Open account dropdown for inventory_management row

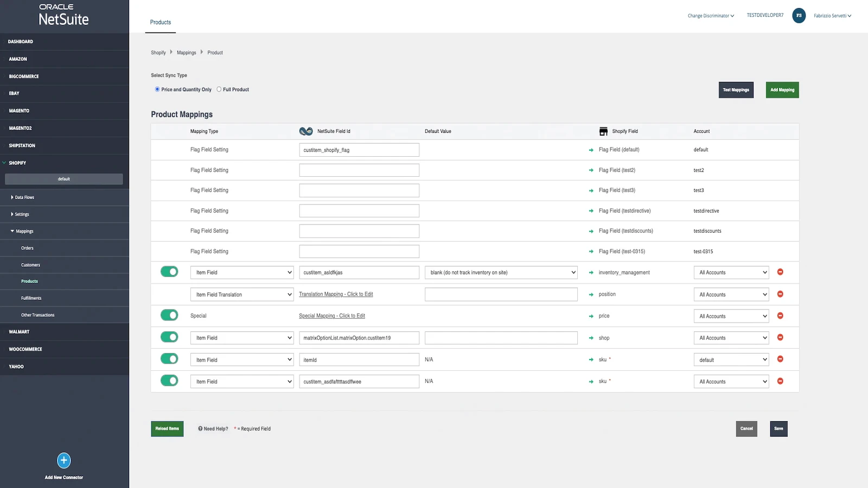pyautogui.click(x=731, y=272)
